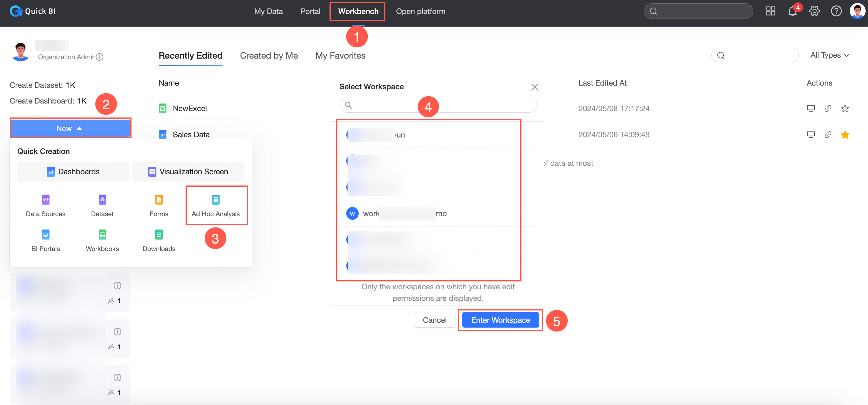Go to the My Data menu
868x405 pixels.
click(x=268, y=12)
